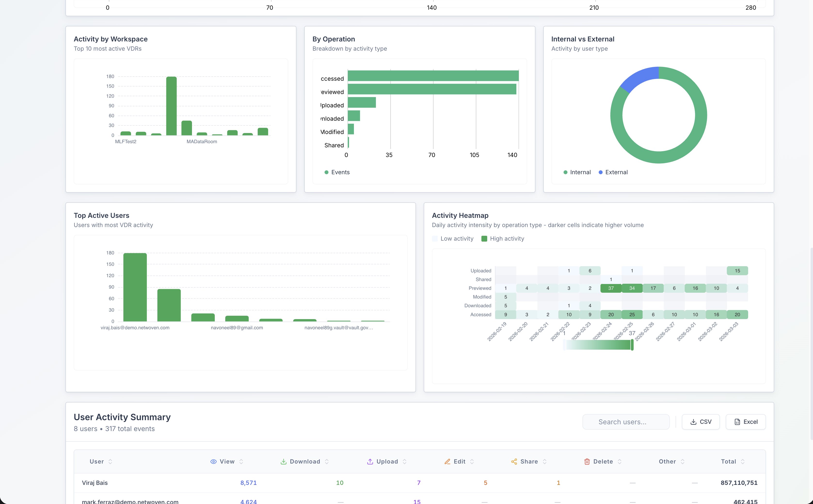This screenshot has width=813, height=504.
Task: Click the Modified bar in By Operation
Action: [x=351, y=129]
